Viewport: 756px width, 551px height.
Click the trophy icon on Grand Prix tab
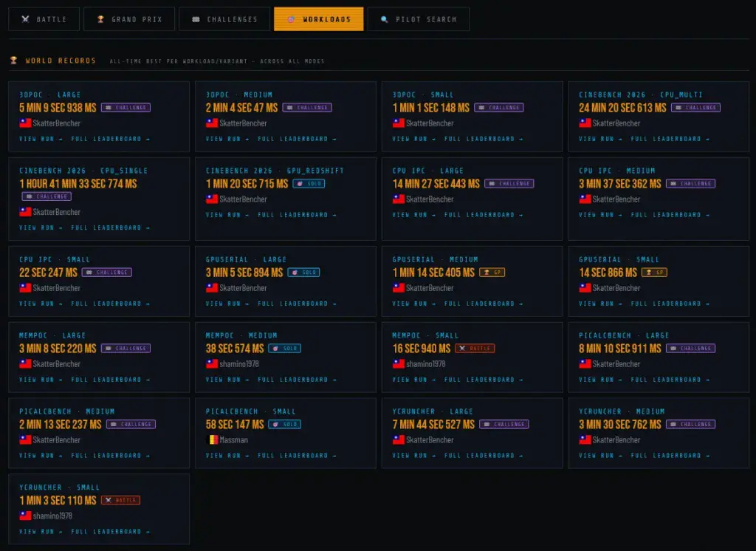pos(100,19)
